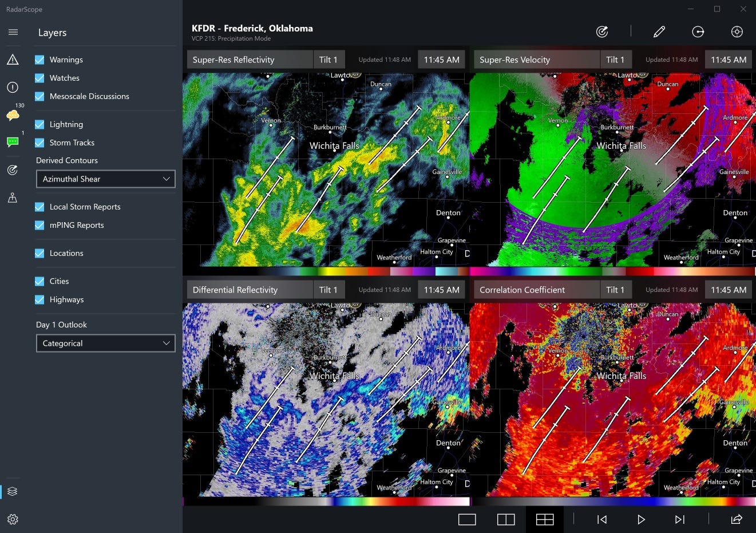Click the circular arrow tool next to the pencil
756x533 pixels.
tap(698, 31)
